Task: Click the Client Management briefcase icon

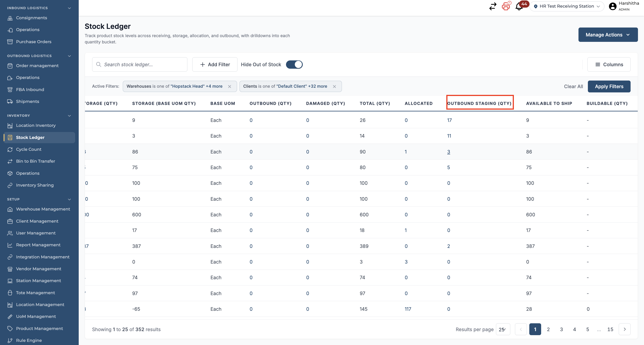Action: point(10,221)
